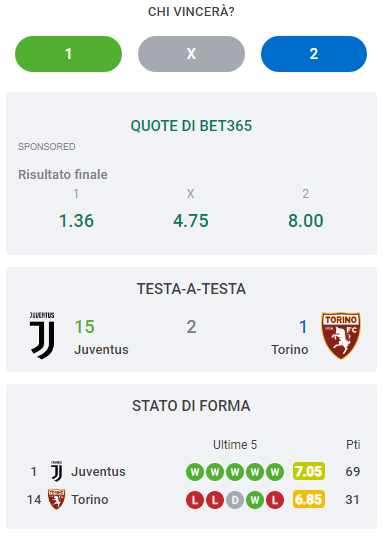This screenshot has height=536, width=383.
Task: Select the 1.36 home win odds
Action: click(76, 220)
